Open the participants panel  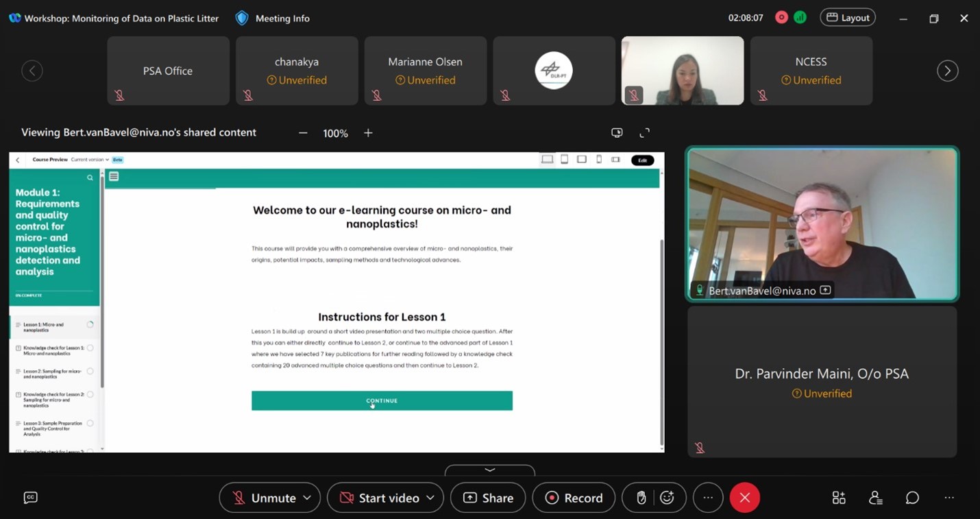coord(875,498)
